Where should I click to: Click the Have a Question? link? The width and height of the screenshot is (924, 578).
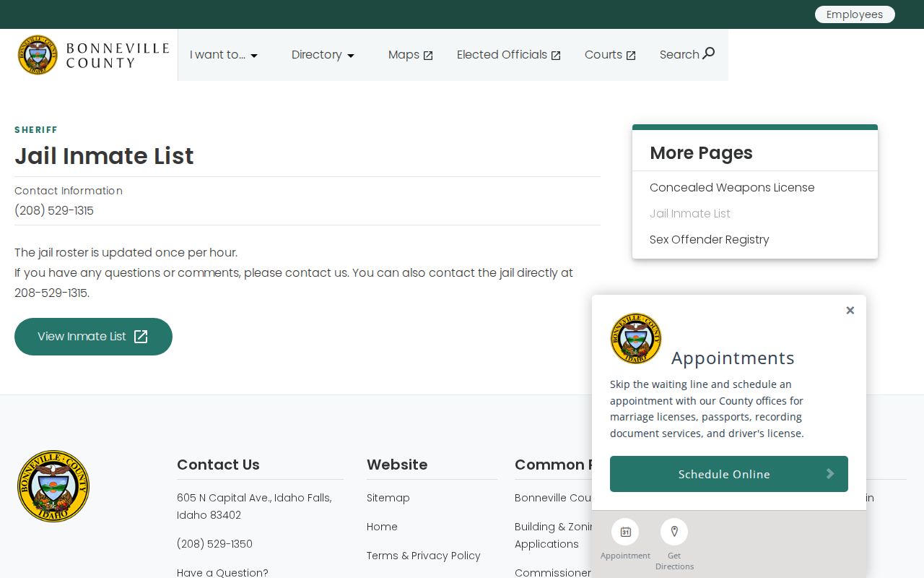222,572
